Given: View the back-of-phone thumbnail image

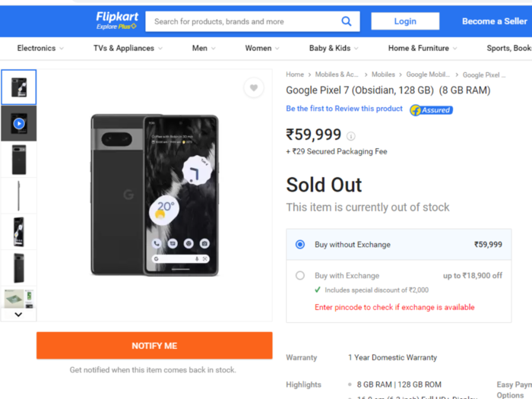Looking at the screenshot, I should point(19,160).
